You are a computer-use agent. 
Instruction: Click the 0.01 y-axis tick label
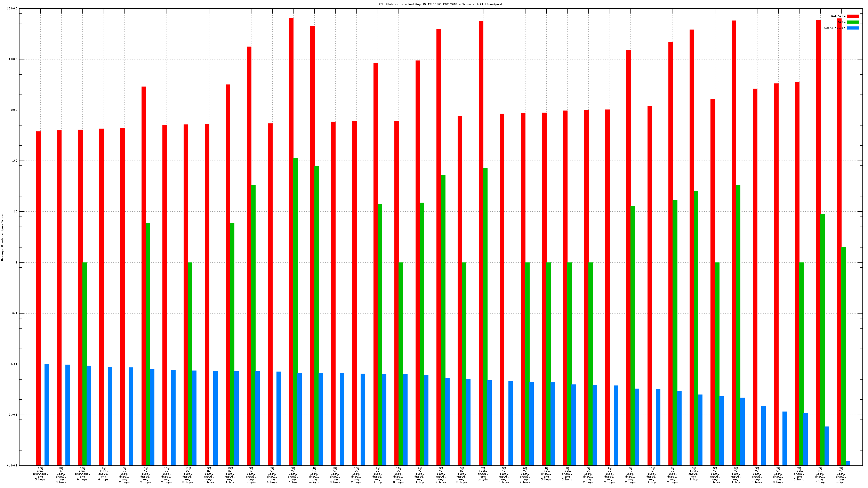point(14,364)
